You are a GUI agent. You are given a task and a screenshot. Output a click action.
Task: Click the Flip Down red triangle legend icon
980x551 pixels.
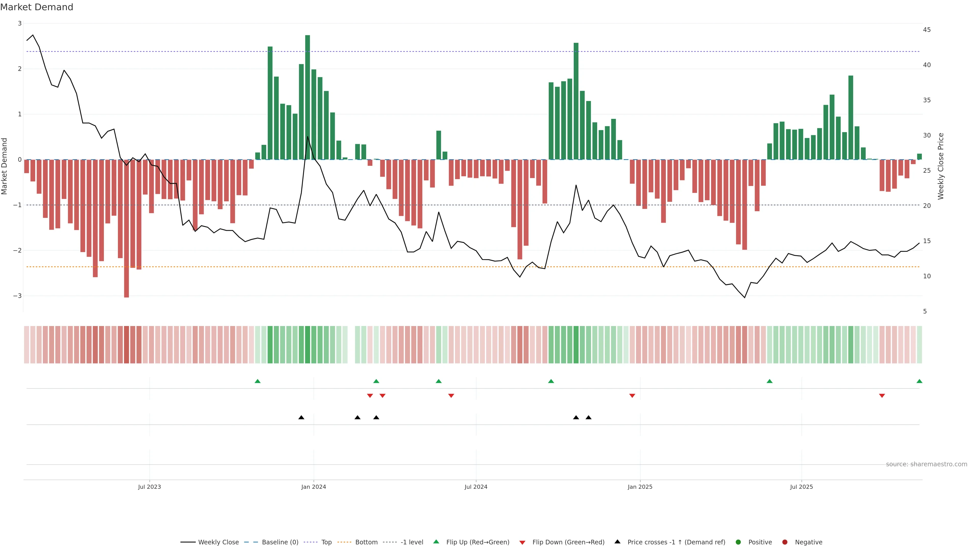point(522,542)
